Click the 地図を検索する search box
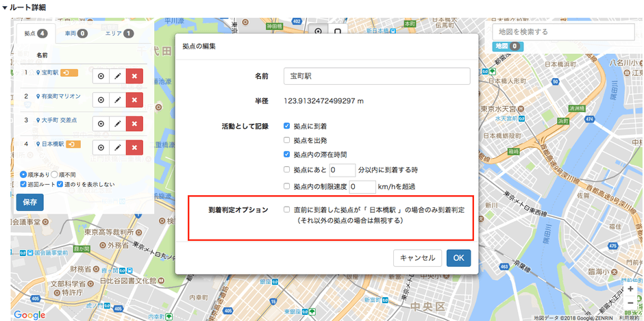Screen dimensions: 644x321 click(563, 31)
